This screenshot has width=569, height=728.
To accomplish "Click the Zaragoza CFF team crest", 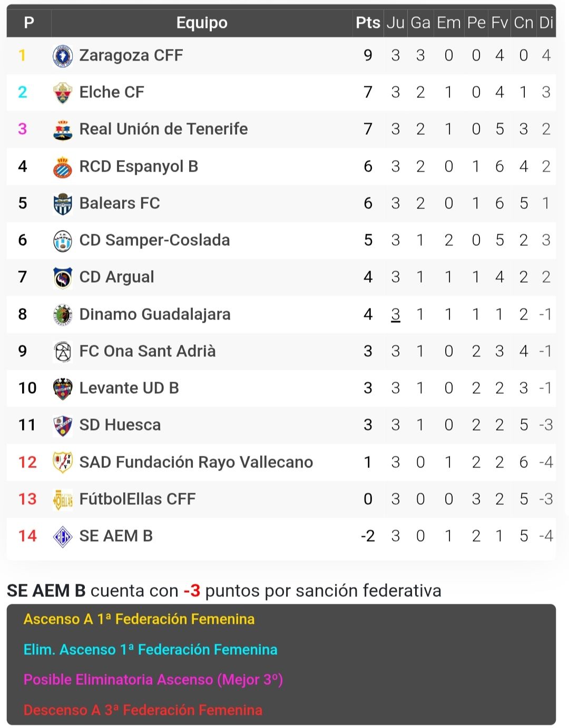I will pos(63,56).
